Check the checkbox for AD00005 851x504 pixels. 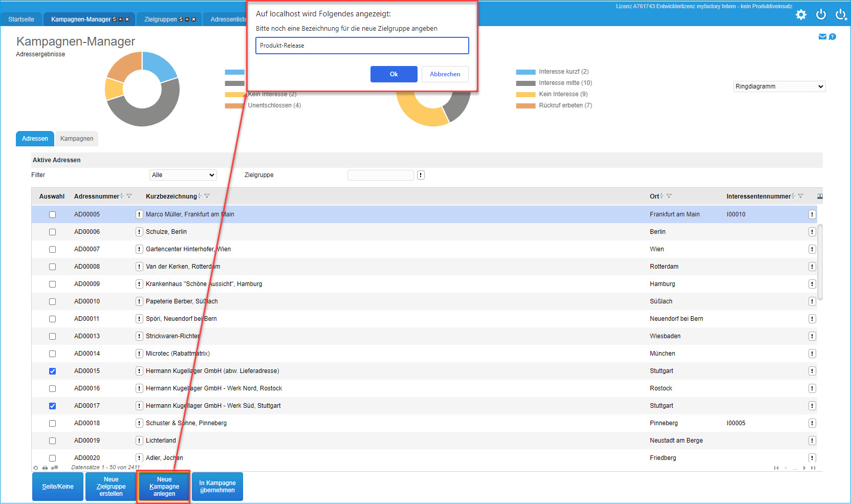[x=52, y=215]
